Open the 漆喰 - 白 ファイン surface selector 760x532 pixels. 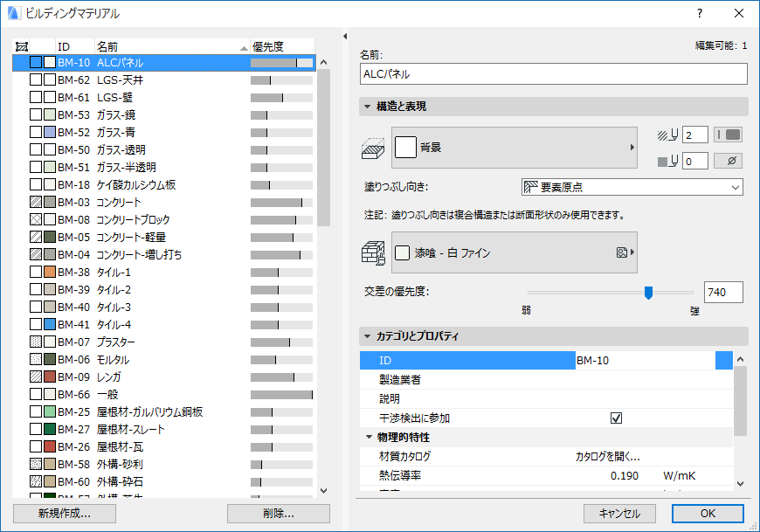click(515, 252)
